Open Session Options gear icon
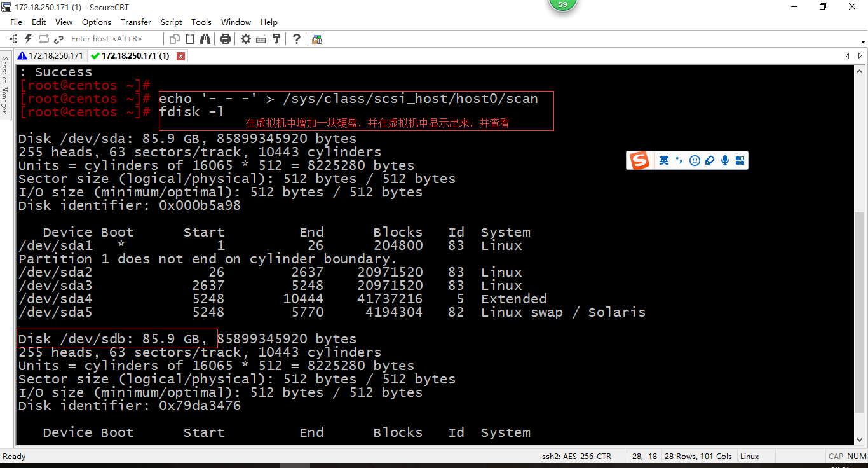The image size is (868, 468). click(246, 39)
